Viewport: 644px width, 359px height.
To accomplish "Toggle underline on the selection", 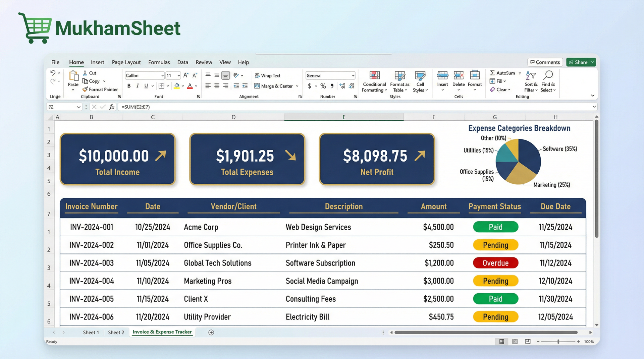I will point(146,86).
